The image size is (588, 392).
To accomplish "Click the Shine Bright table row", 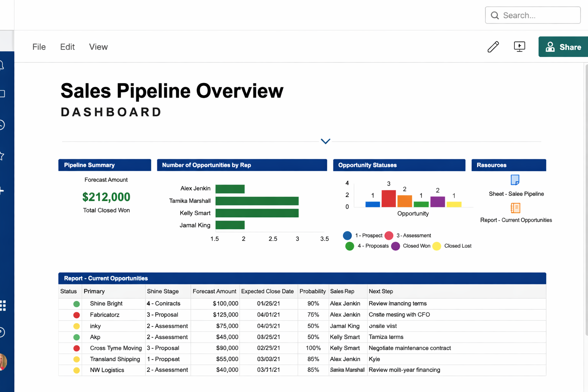I will click(x=302, y=304).
